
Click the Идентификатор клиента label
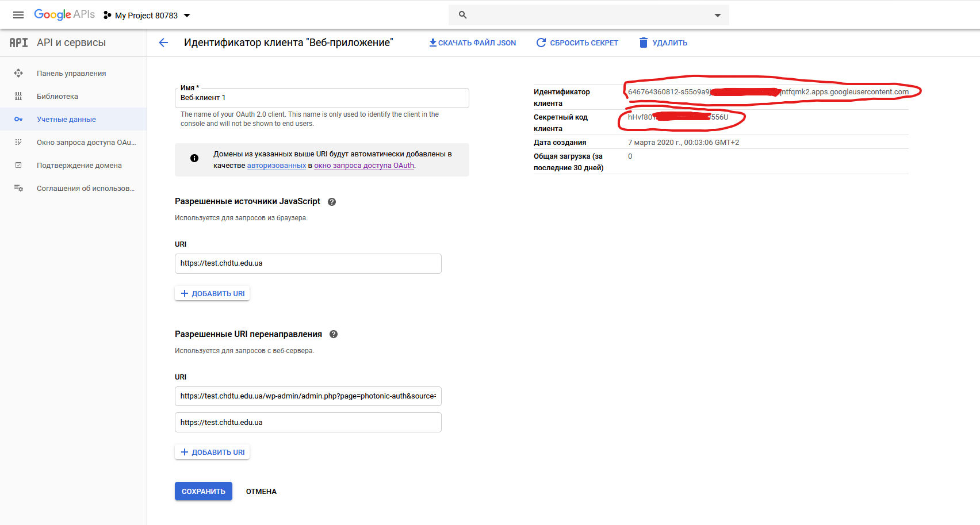(x=562, y=98)
